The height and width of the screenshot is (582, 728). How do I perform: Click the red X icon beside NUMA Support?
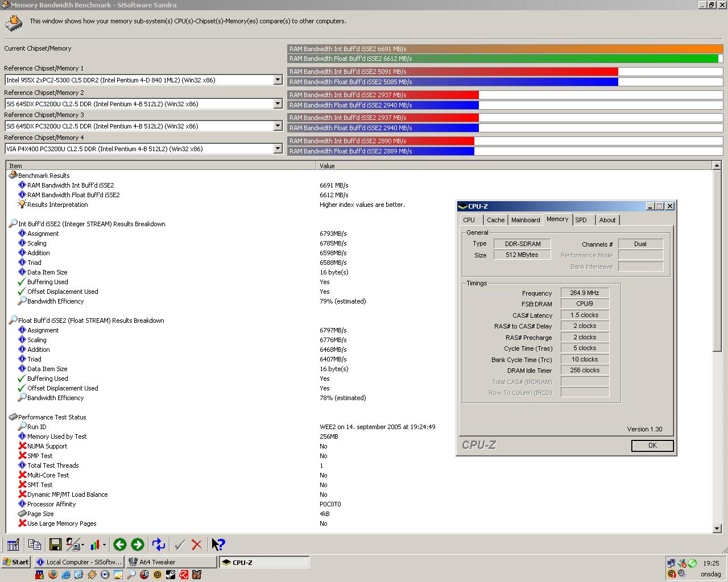[x=22, y=446]
